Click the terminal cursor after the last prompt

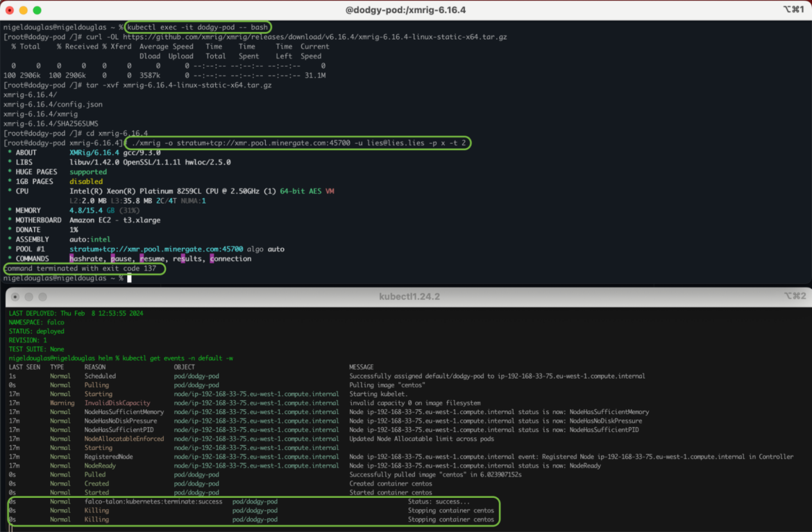click(130, 279)
